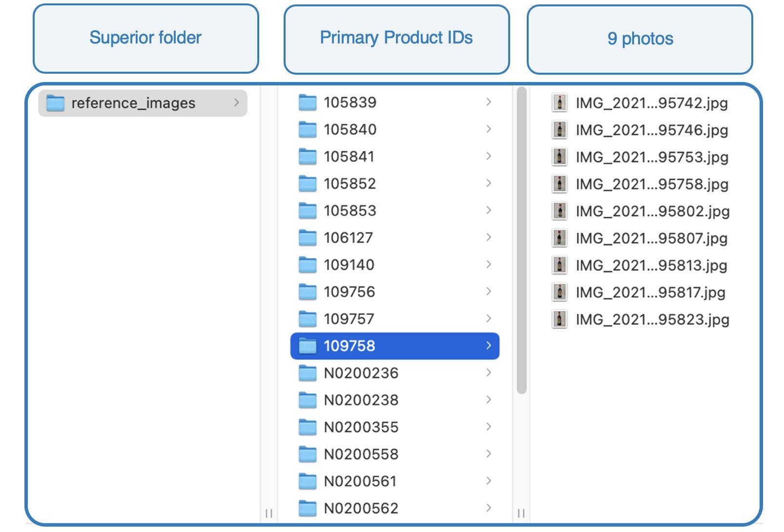
Task: Click the folder icon next to N0200562
Action: coord(308,509)
